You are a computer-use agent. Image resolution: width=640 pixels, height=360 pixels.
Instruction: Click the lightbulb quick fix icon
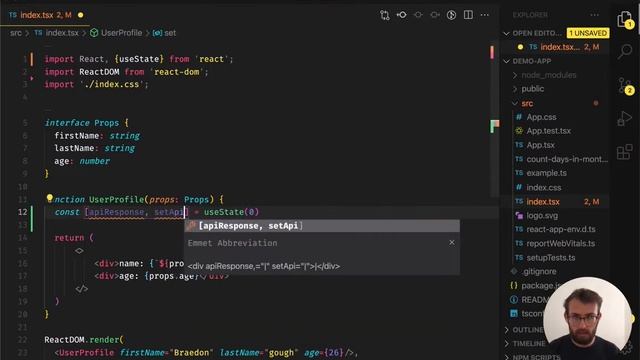49,198
